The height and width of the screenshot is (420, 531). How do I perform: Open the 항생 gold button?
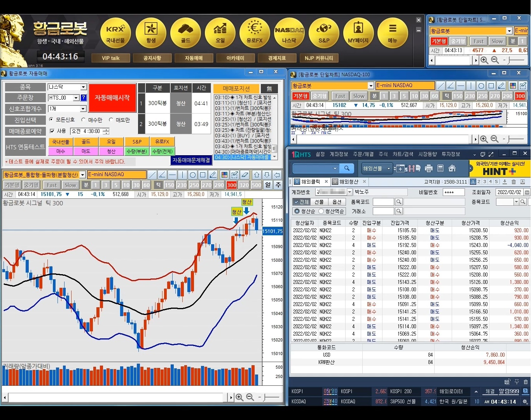pyautogui.click(x=151, y=33)
